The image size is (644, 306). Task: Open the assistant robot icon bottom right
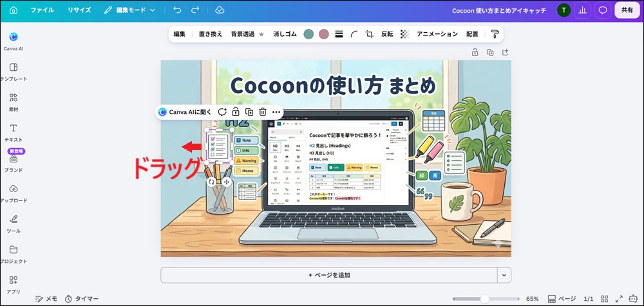(632, 299)
